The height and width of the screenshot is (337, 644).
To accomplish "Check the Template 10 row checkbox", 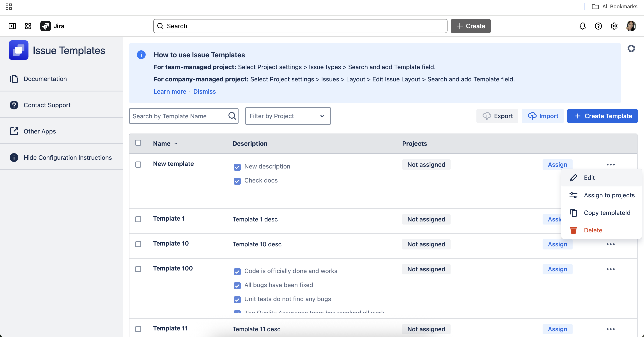I will pos(138,244).
